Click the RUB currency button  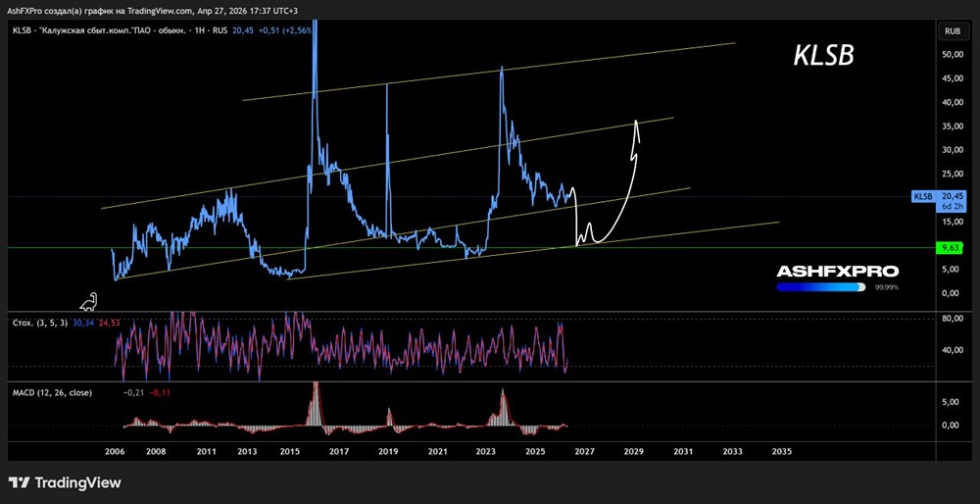click(x=952, y=30)
